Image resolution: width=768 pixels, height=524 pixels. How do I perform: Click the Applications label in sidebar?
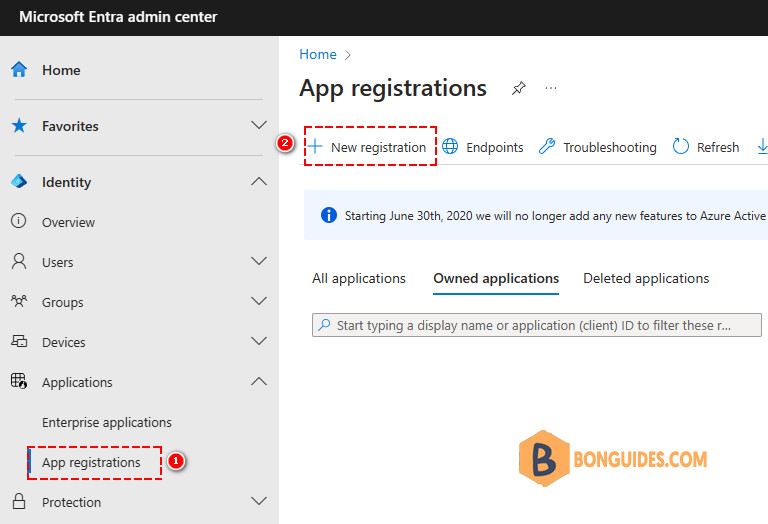coord(77,382)
